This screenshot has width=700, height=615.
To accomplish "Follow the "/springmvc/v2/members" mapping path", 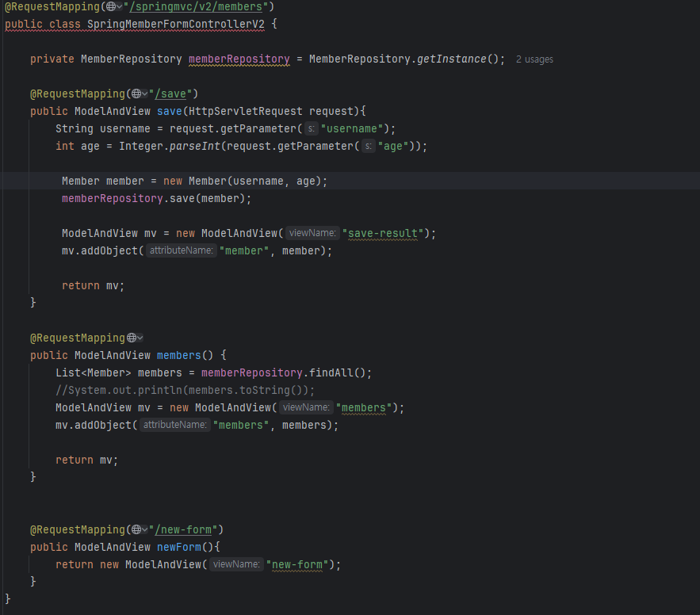I will (196, 6).
